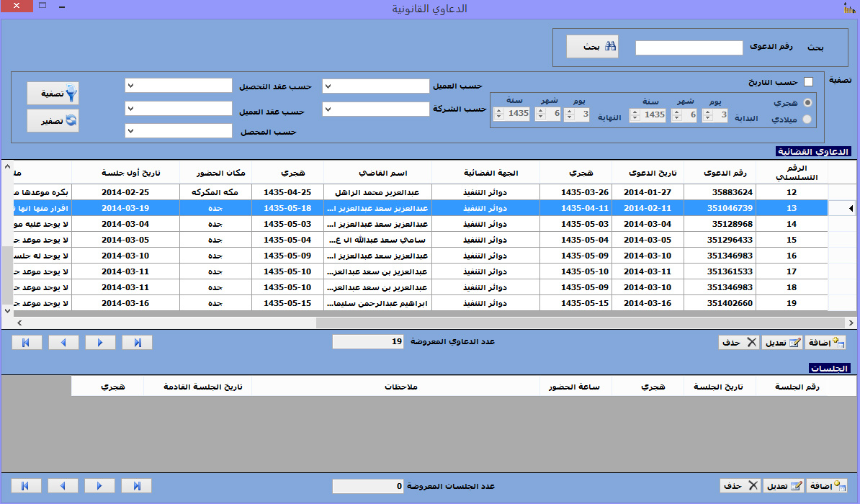Click add button under sessions grid
The height and width of the screenshot is (504, 860).
[826, 486]
